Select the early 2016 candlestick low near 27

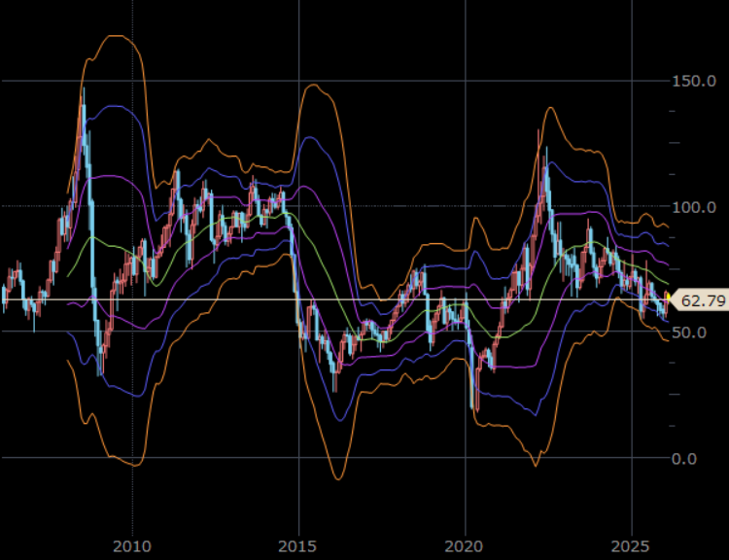pos(335,387)
